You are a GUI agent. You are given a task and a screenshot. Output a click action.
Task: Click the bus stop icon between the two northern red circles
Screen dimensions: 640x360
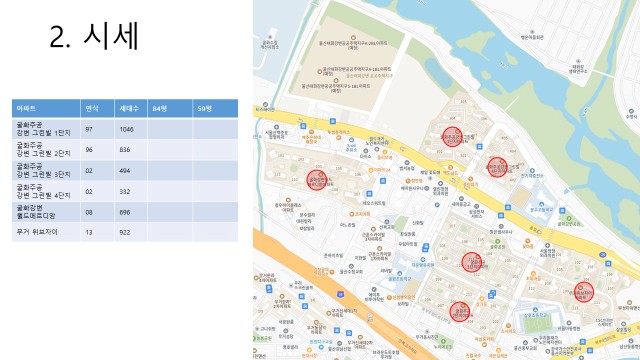point(479,147)
